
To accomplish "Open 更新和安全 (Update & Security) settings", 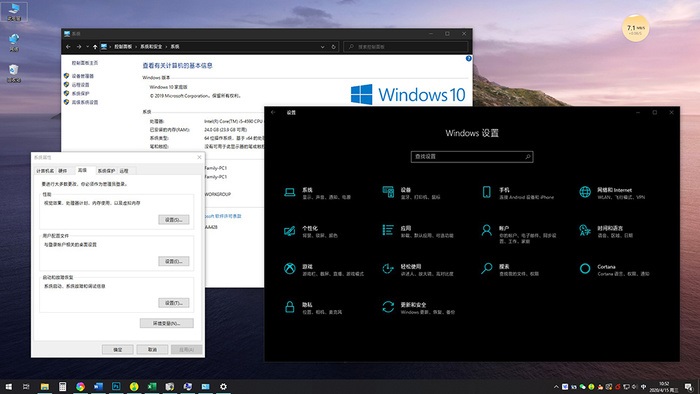I will [x=418, y=308].
